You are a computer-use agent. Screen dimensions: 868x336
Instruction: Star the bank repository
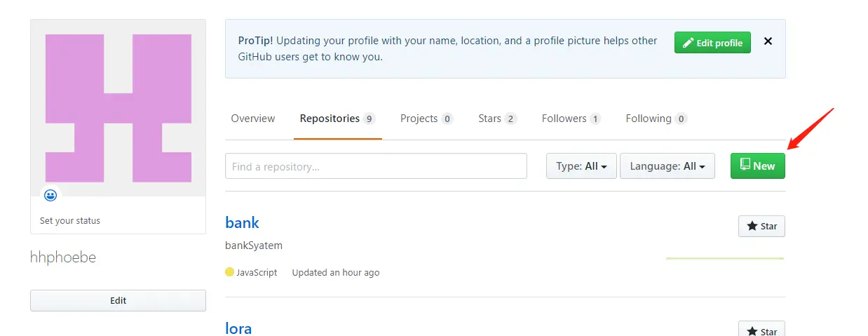[x=761, y=226]
